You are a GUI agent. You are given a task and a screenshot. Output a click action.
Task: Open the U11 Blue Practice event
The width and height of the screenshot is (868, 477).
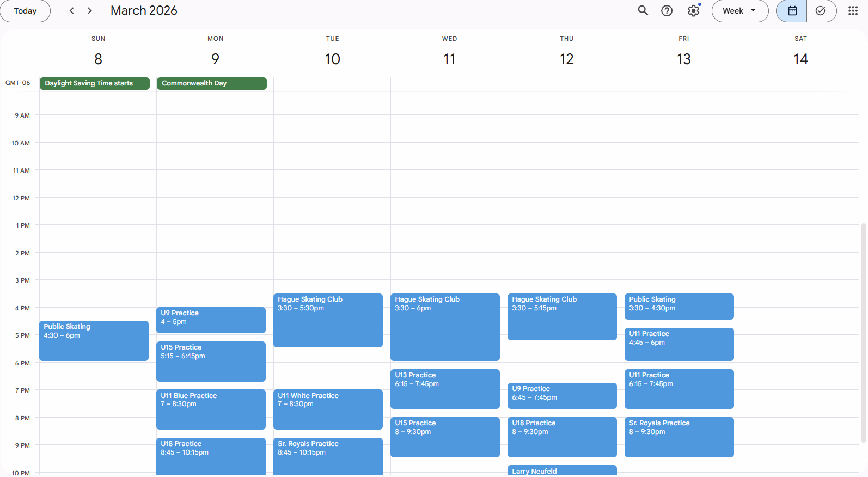pos(211,409)
